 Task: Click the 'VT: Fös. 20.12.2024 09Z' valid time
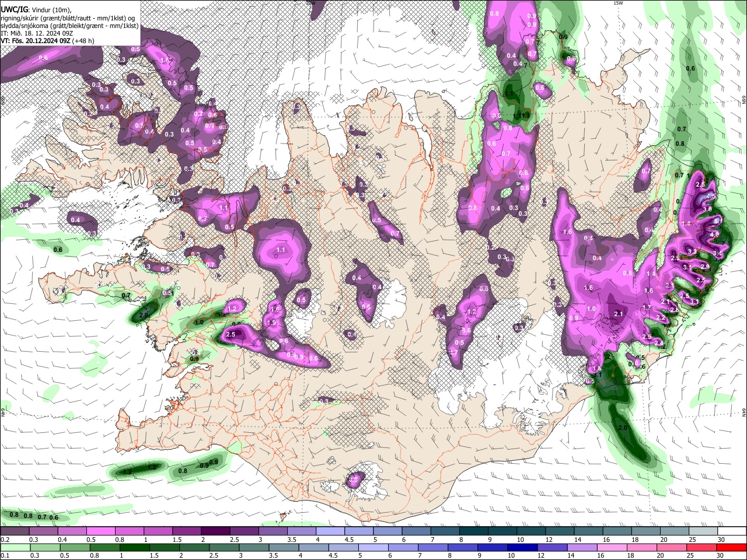[x=36, y=41]
